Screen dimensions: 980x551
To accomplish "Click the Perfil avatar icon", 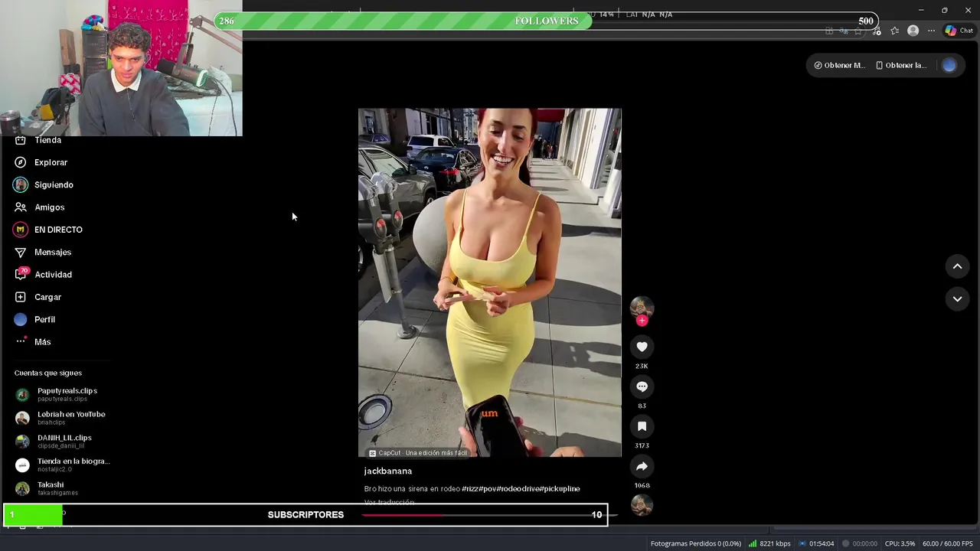I will pyautogui.click(x=21, y=319).
